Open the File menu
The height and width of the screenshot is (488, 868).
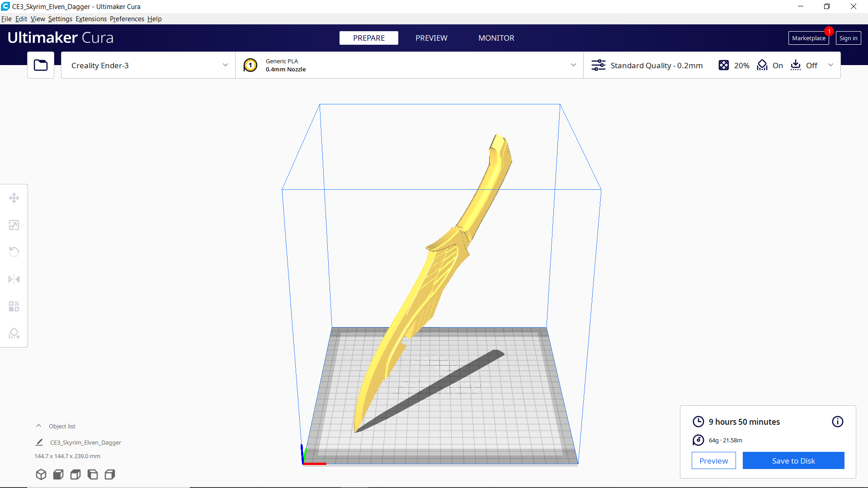pos(6,19)
